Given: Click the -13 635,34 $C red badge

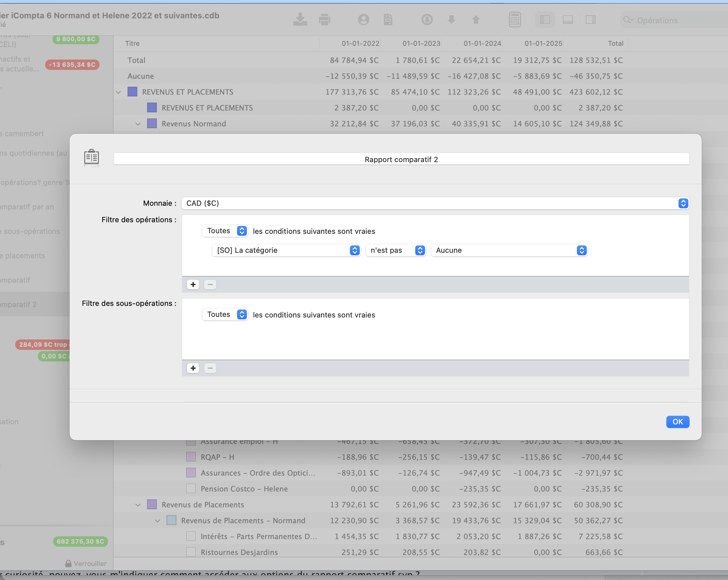Looking at the screenshot, I should pos(72,64).
